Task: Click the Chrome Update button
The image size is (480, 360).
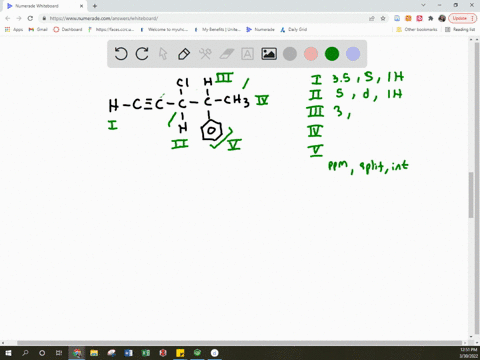Action: point(463,18)
